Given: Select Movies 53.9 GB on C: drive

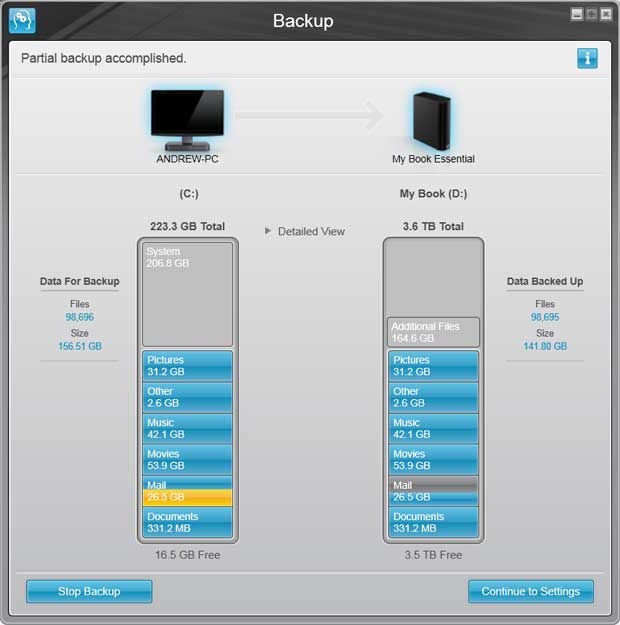Looking at the screenshot, I should (187, 460).
